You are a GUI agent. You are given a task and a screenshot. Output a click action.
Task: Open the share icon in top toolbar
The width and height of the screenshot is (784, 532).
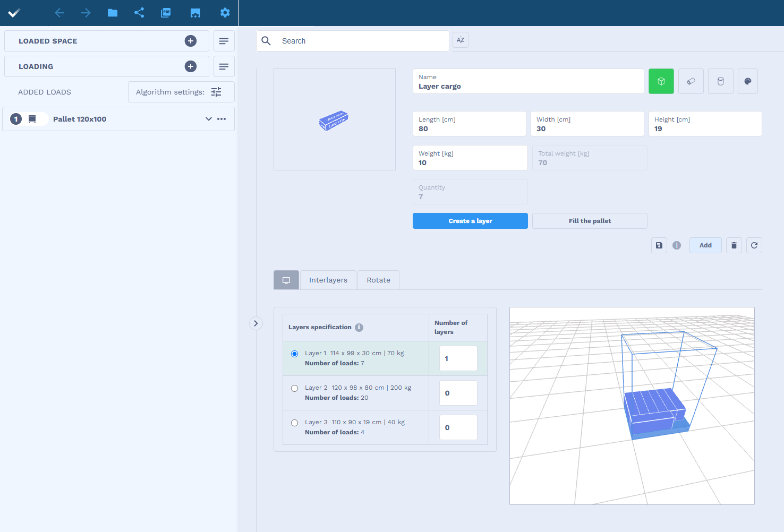pos(139,13)
